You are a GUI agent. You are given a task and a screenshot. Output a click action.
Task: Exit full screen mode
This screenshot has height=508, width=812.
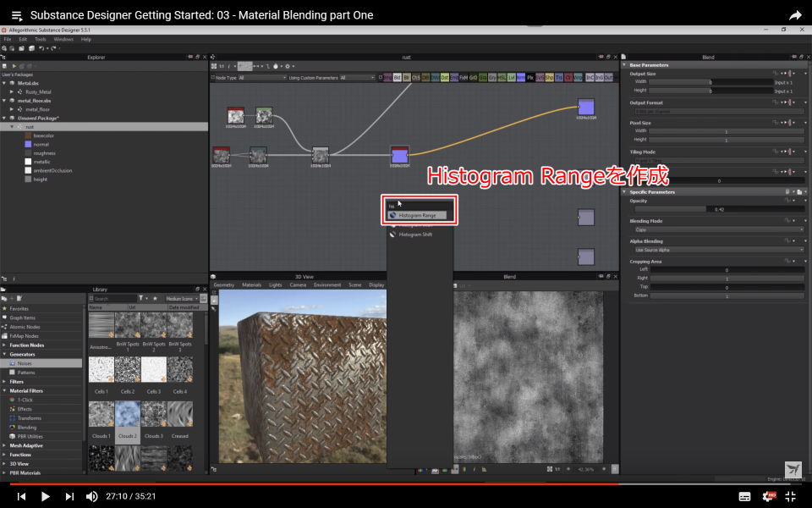coord(790,496)
